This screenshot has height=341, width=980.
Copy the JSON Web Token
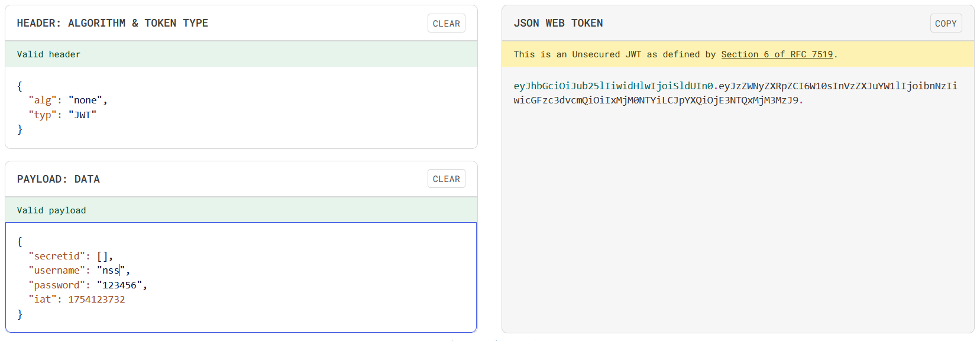point(945,24)
